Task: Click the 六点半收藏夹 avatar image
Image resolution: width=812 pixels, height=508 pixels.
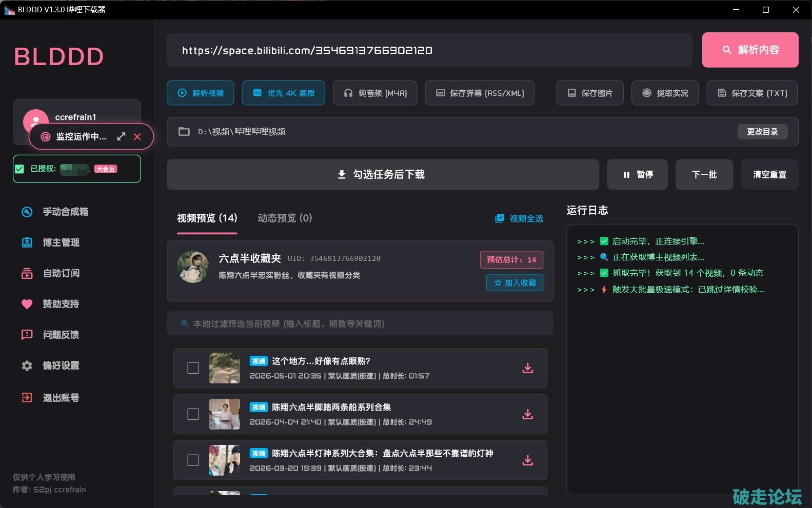Action: click(193, 267)
